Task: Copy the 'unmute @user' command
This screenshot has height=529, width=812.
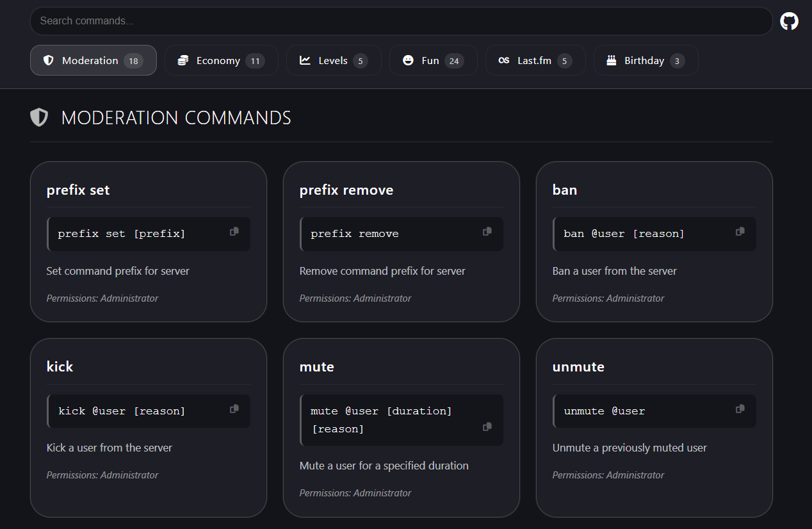Action: tap(740, 409)
